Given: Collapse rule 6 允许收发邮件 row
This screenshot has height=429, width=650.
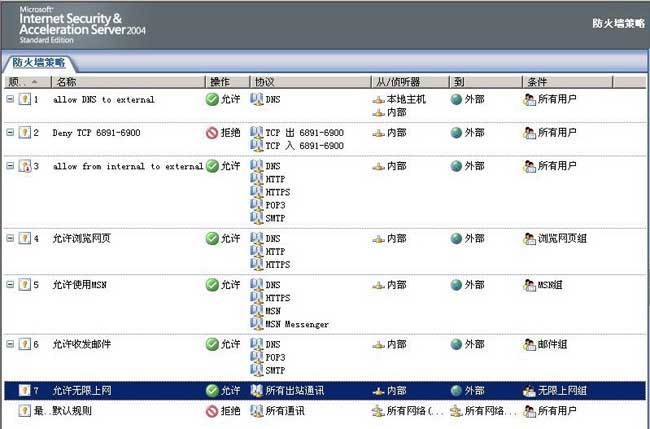Looking at the screenshot, I should (11, 344).
